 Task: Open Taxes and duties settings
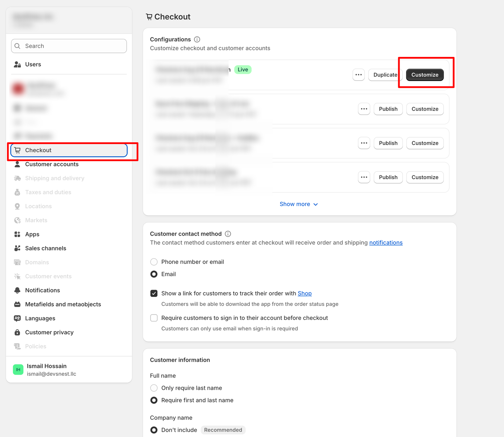[69, 192]
